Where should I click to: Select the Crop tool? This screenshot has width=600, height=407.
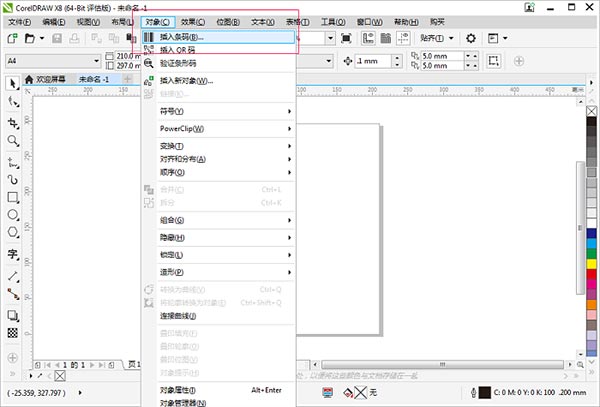[13, 122]
